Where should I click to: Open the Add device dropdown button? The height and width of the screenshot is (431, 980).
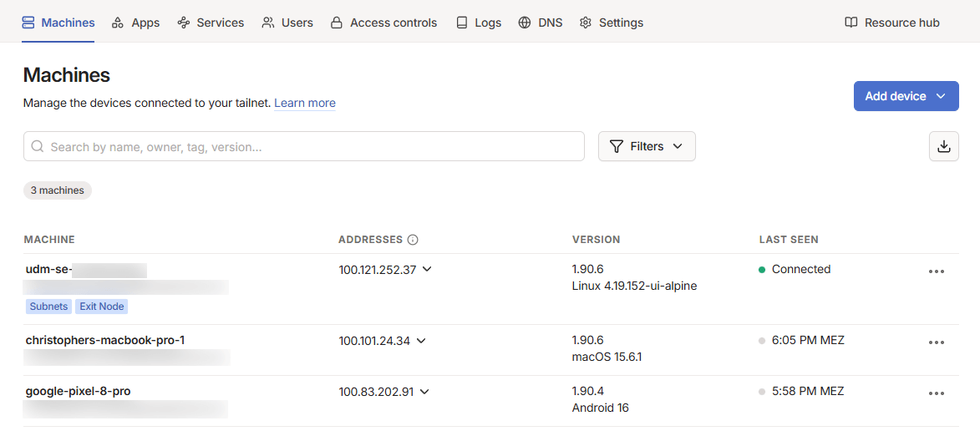905,96
